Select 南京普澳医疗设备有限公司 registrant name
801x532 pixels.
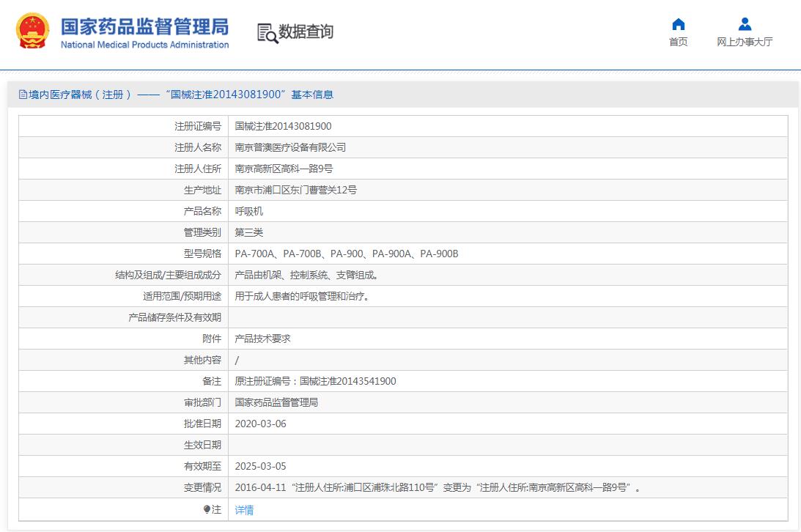pos(290,147)
